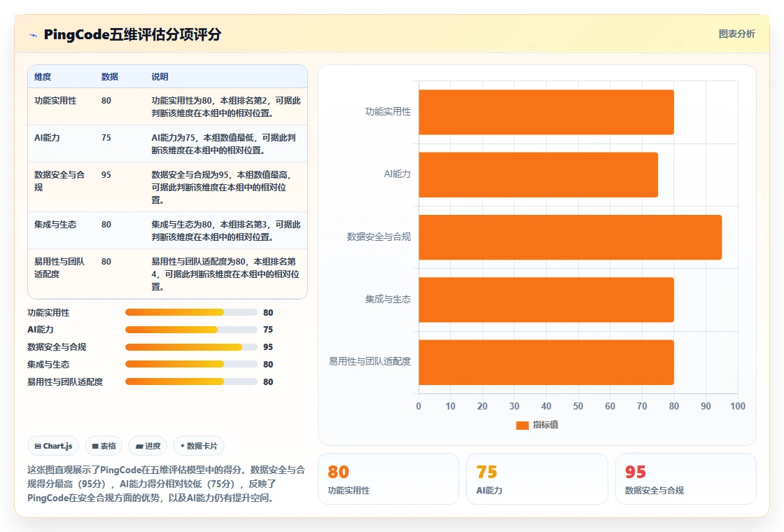Click the 功能实用性 chart bar
784x532 pixels.
546,112
